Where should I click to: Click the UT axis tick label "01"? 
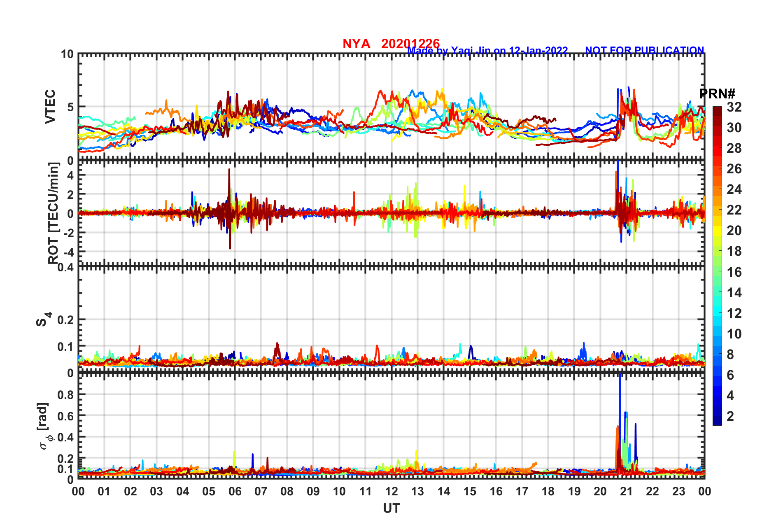point(104,491)
